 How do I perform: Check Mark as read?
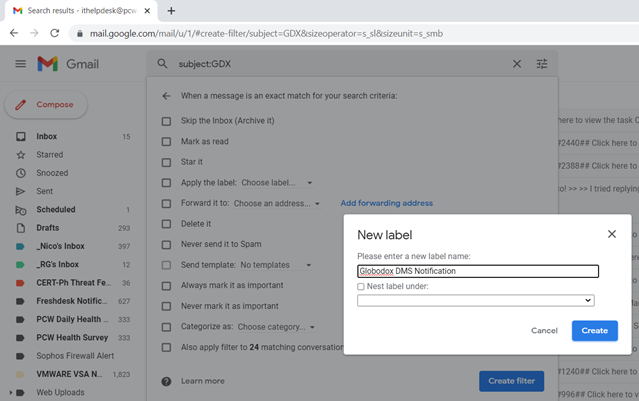pyautogui.click(x=166, y=141)
